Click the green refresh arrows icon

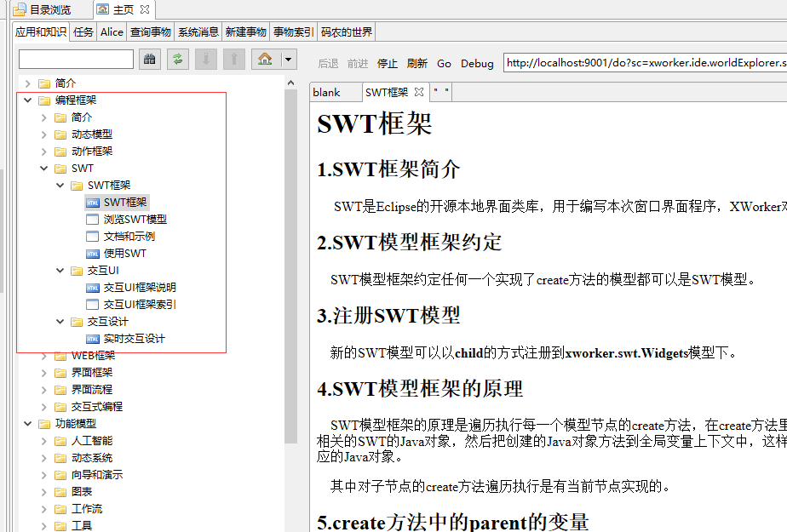point(178,60)
